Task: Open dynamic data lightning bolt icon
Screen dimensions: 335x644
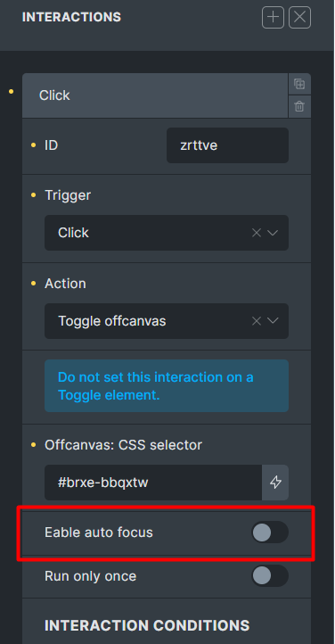Action: (275, 483)
